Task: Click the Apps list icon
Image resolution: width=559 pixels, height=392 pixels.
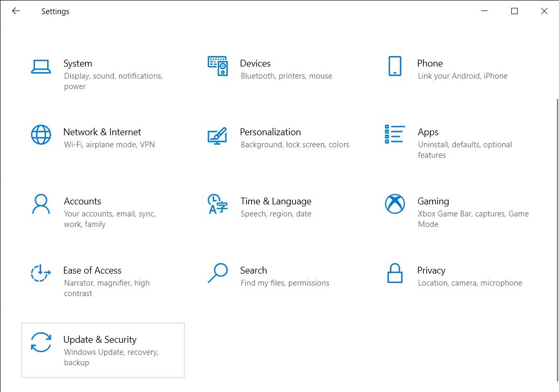Action: coord(395,134)
